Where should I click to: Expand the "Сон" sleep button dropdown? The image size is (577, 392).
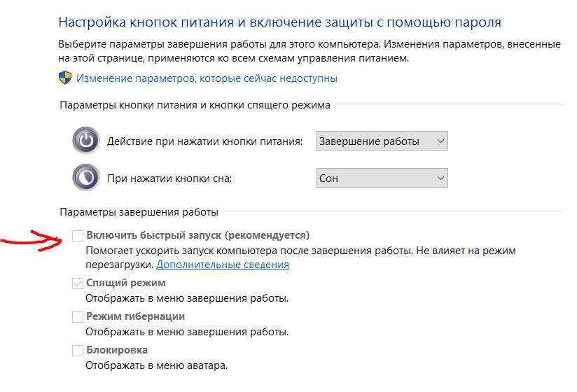pos(382,178)
